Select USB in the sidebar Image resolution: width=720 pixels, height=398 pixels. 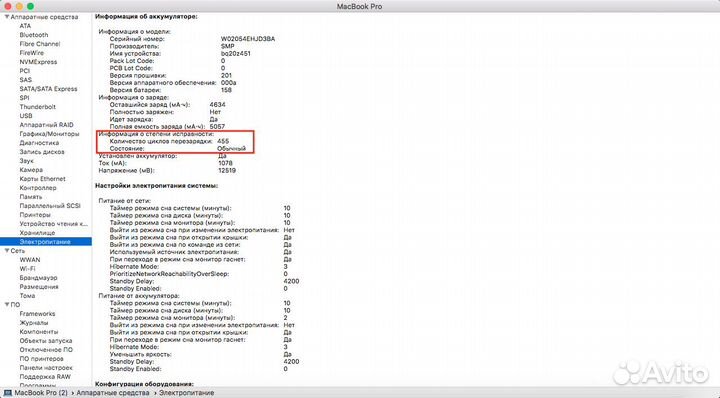click(26, 116)
